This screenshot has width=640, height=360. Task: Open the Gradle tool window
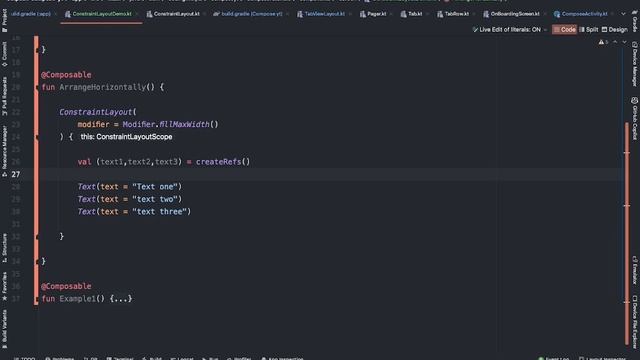pos(635,21)
